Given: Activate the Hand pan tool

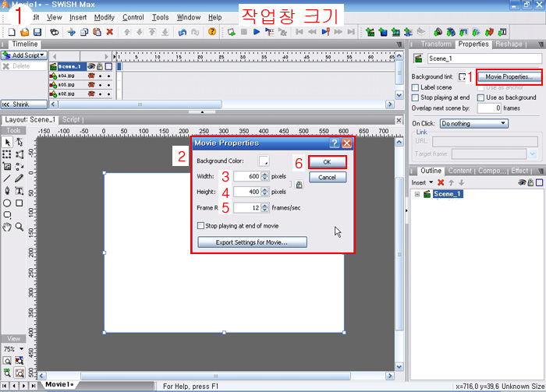Looking at the screenshot, I should (x=7, y=227).
